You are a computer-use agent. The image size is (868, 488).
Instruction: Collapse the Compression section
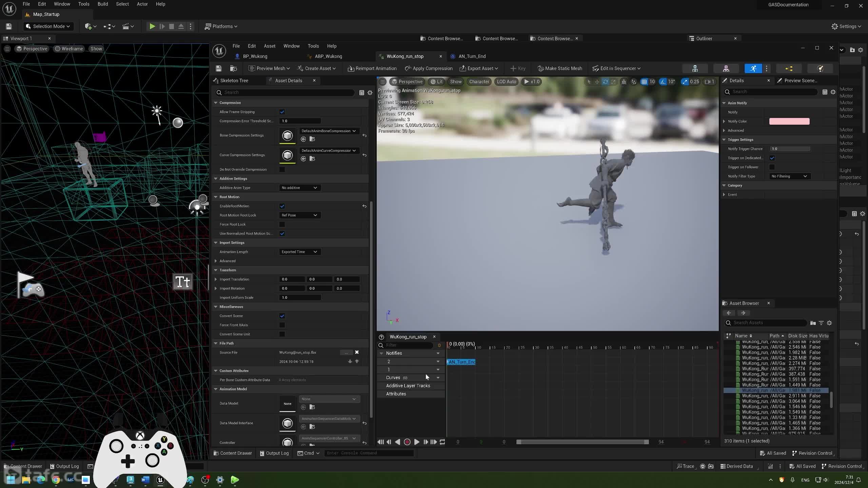pos(216,103)
